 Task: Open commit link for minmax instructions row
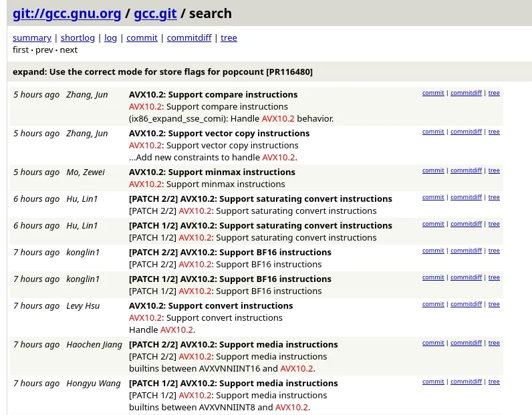433,170
